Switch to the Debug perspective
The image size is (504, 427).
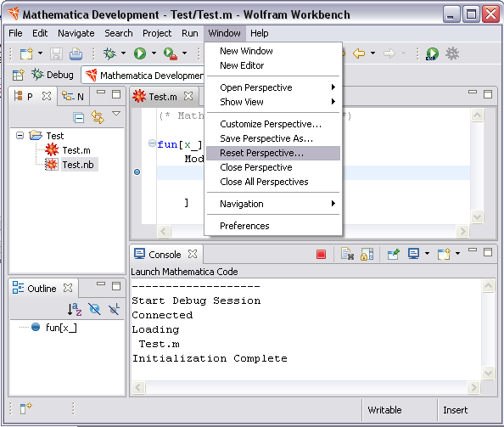pyautogui.click(x=53, y=75)
